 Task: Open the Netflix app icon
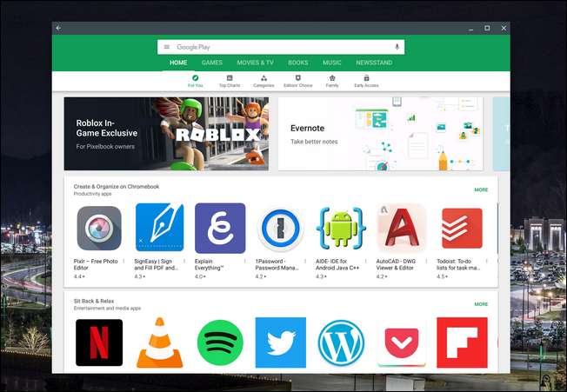[99, 342]
